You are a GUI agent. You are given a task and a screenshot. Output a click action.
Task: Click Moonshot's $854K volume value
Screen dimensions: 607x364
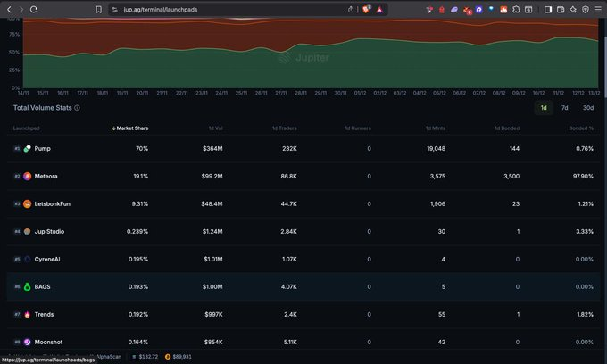pyautogui.click(x=213, y=342)
